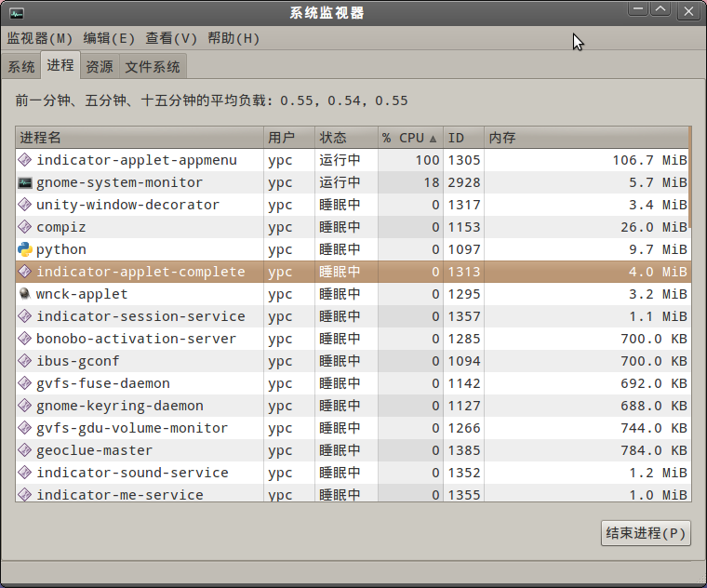Click the python process icon
The width and height of the screenshot is (707, 588).
24,249
